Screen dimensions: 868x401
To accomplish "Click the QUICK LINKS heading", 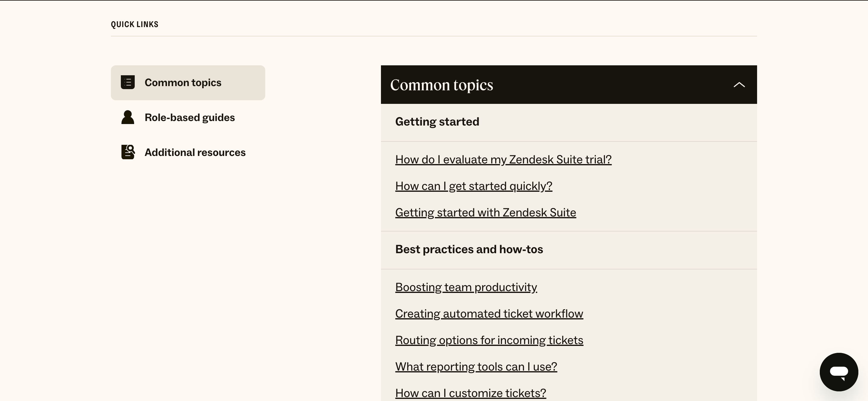I will (x=134, y=24).
